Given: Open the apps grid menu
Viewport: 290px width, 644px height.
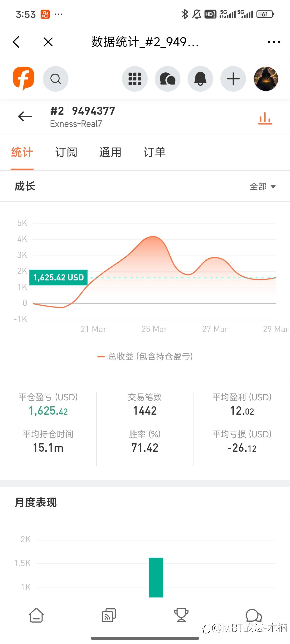Looking at the screenshot, I should 135,79.
